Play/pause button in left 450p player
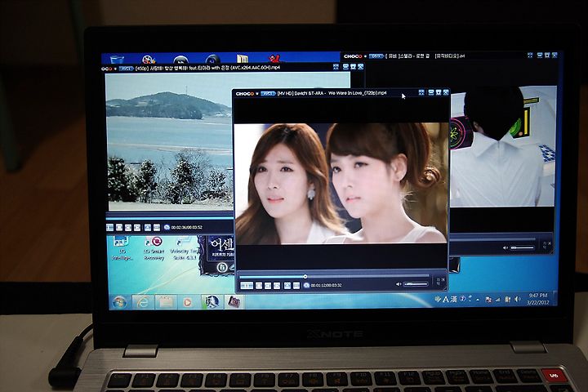The height and width of the screenshot is (392, 588). [x=110, y=228]
